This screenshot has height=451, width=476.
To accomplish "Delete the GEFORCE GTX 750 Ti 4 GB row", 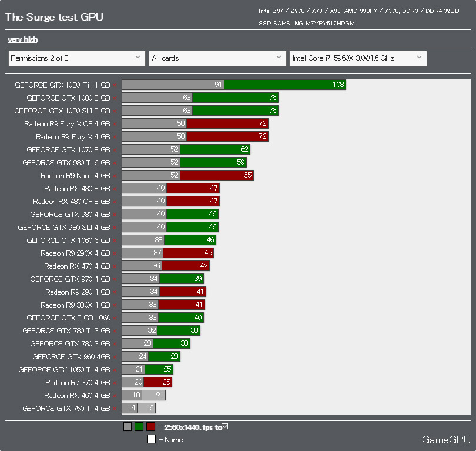I will pos(115,409).
